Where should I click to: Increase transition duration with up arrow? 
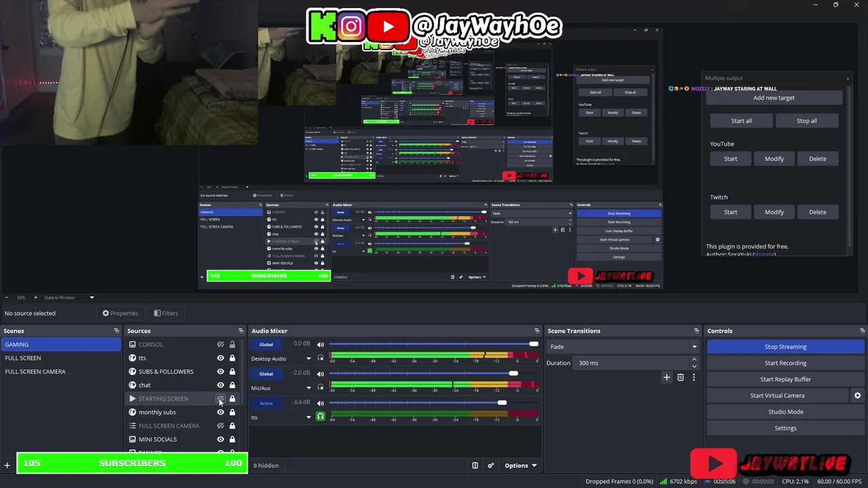pos(694,360)
